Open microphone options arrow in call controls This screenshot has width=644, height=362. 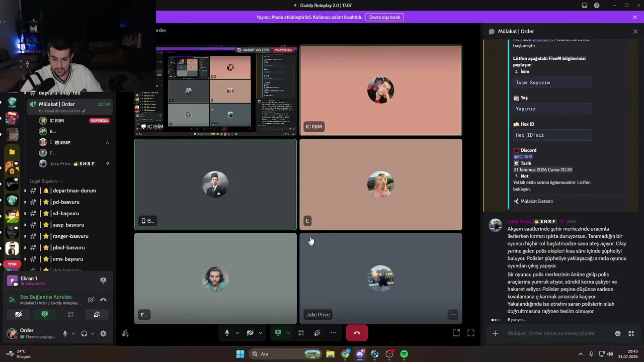[237, 333]
